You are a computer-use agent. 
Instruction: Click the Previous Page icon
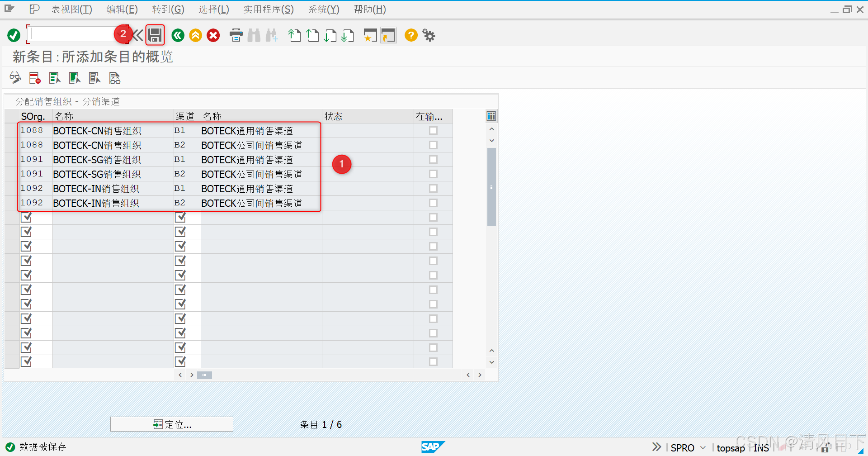[x=312, y=35]
